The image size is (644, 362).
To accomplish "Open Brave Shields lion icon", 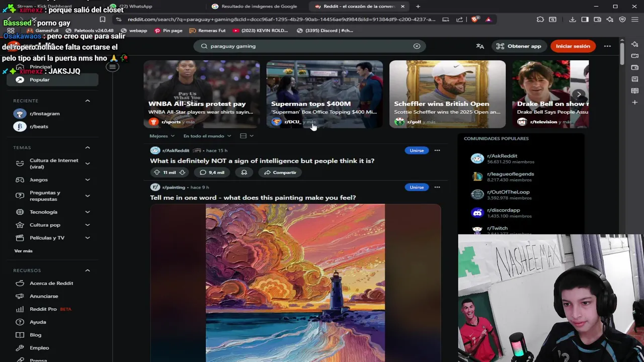I will pos(475,19).
